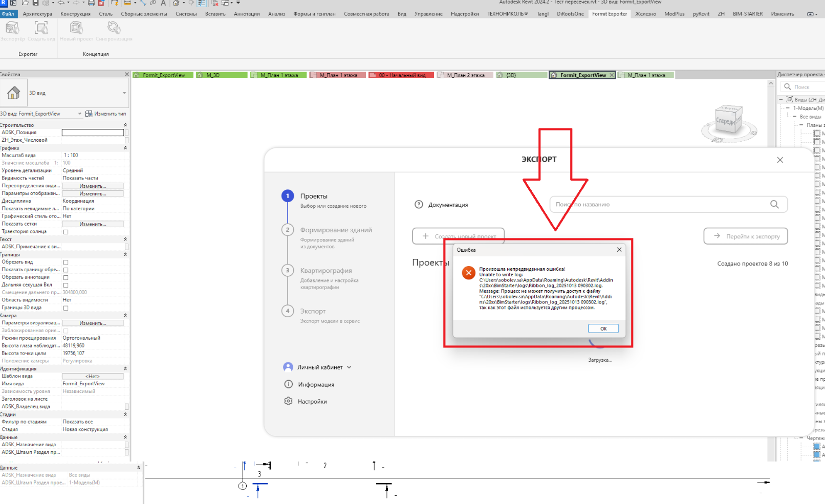
Task: Close the ЭКСПОРТ dialog window
Action: click(x=780, y=160)
